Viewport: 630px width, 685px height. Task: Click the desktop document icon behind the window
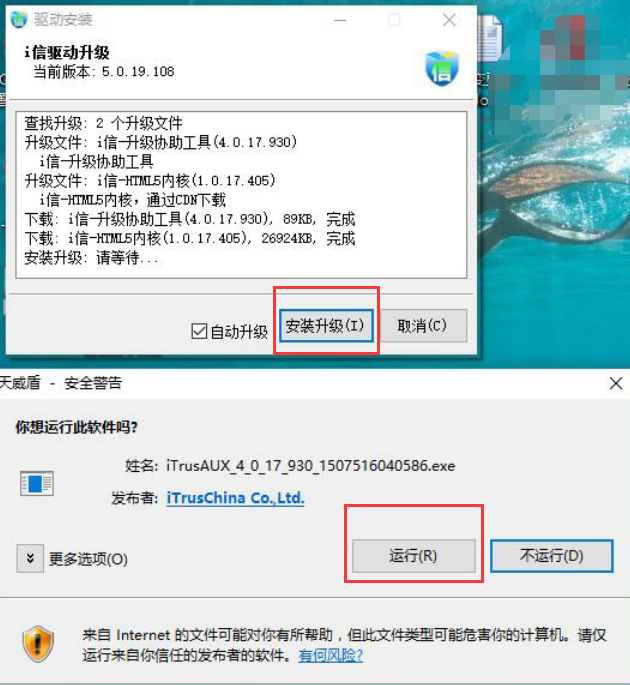(x=489, y=38)
